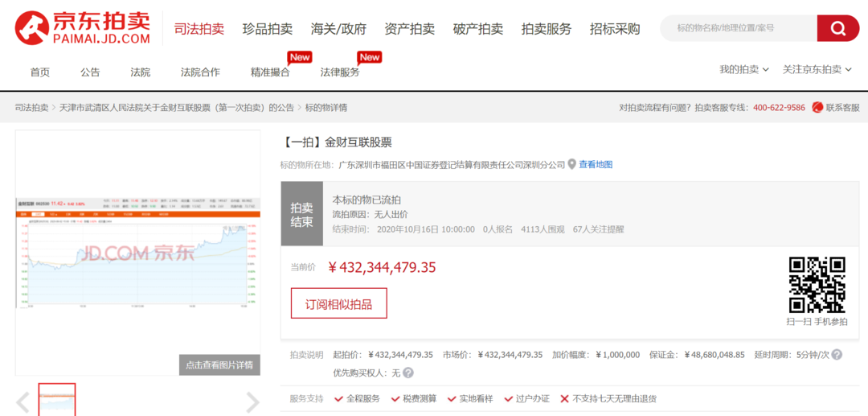Click the JD Paimai logo
The image size is (868, 416).
(83, 27)
